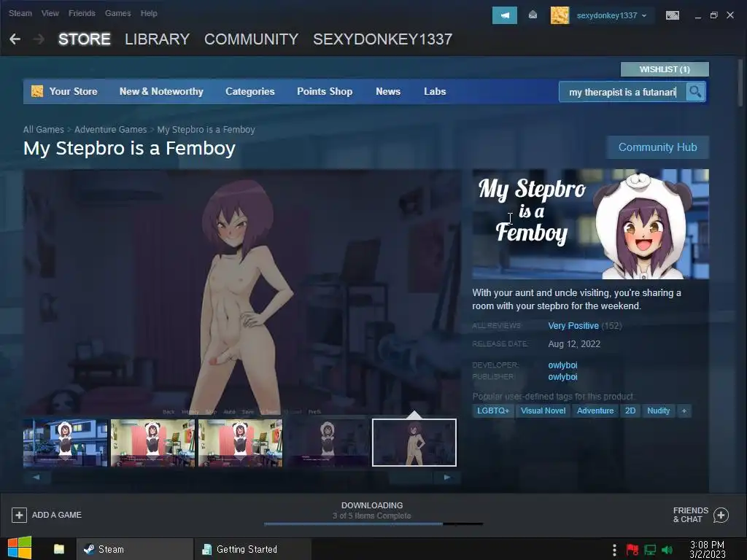Open the Your Store dropdown menu
The width and height of the screenshot is (747, 560).
point(73,91)
